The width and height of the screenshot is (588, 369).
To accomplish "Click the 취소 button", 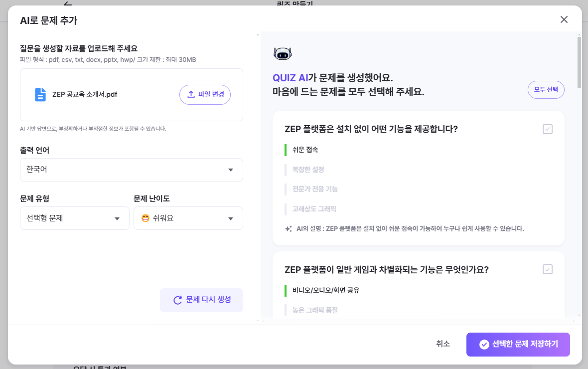I will pyautogui.click(x=443, y=344).
